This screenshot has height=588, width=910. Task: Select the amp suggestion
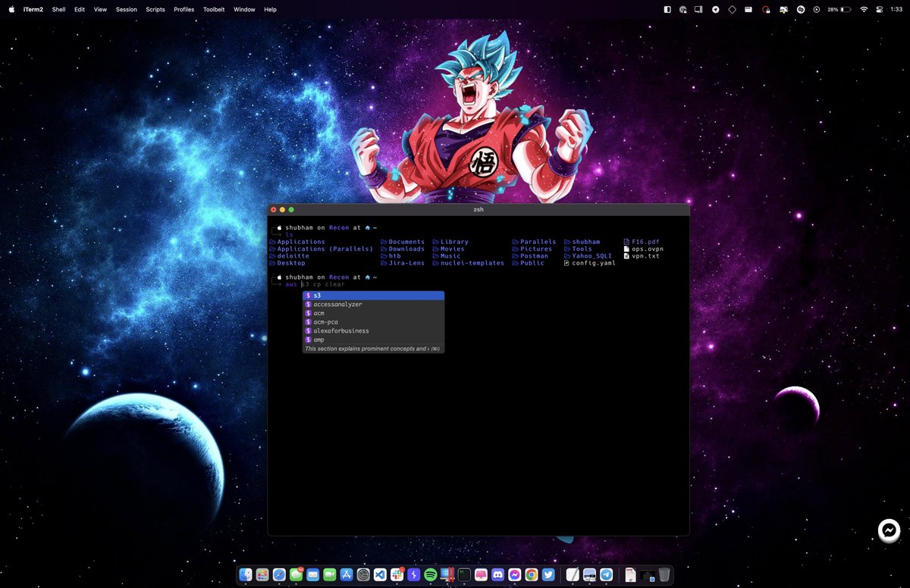(x=373, y=339)
